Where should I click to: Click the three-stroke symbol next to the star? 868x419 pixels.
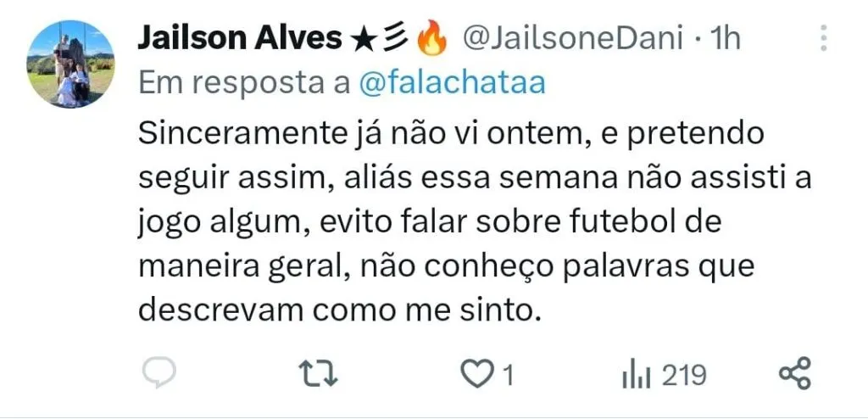coord(396,40)
